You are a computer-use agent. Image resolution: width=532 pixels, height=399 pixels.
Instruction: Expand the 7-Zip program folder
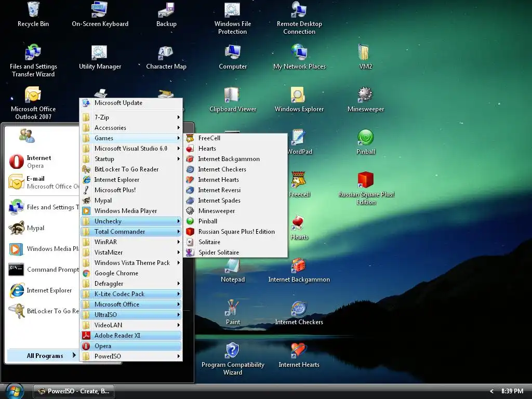131,117
